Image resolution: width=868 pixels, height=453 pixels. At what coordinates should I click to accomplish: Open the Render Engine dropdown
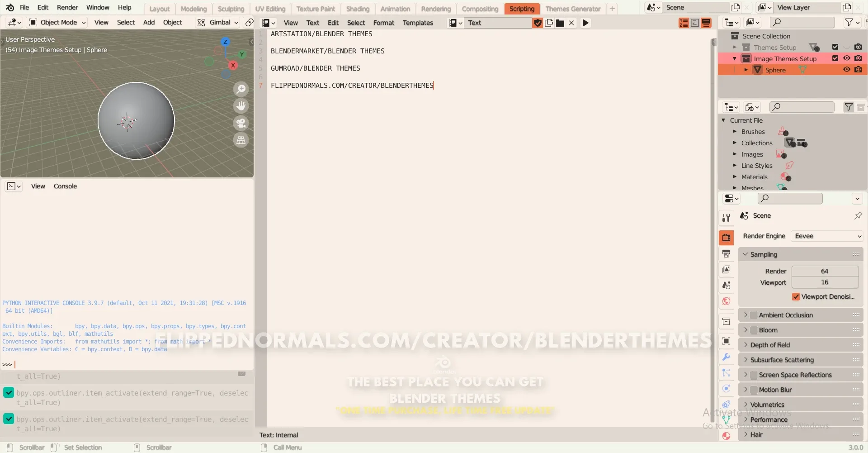point(827,236)
